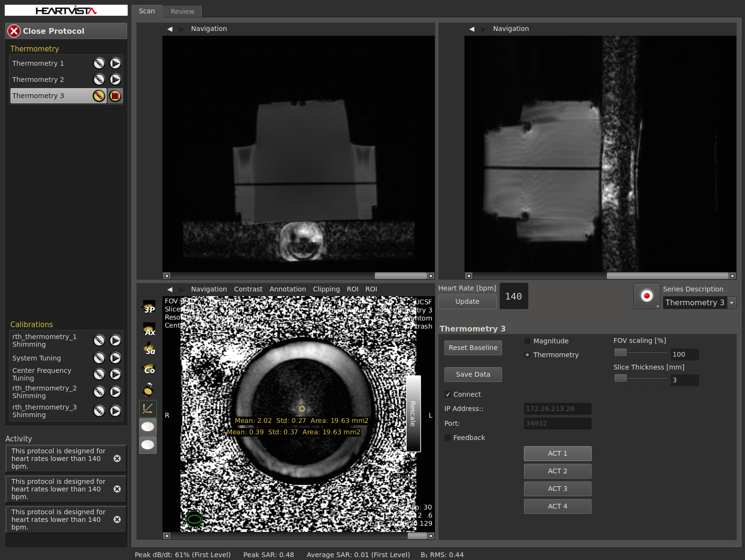The width and height of the screenshot is (745, 560).
Task: Open the Contrast menu in bottom viewer
Action: tap(248, 289)
